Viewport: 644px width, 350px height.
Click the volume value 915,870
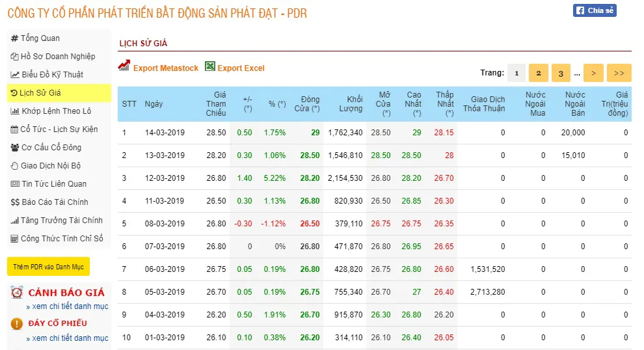pos(348,315)
